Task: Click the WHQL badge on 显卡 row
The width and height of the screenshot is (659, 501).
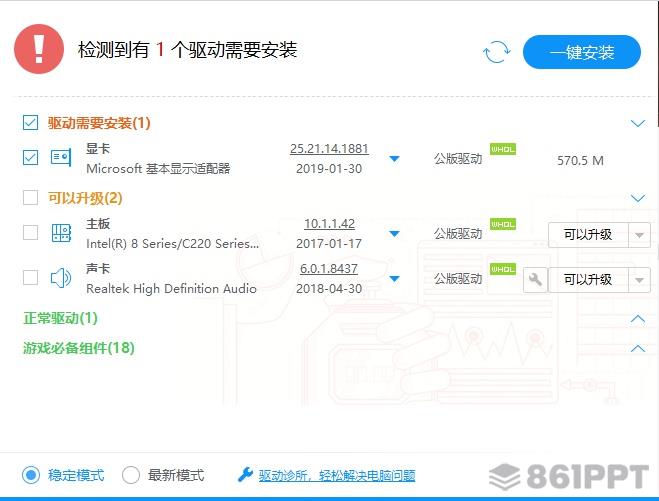Action: click(x=503, y=149)
